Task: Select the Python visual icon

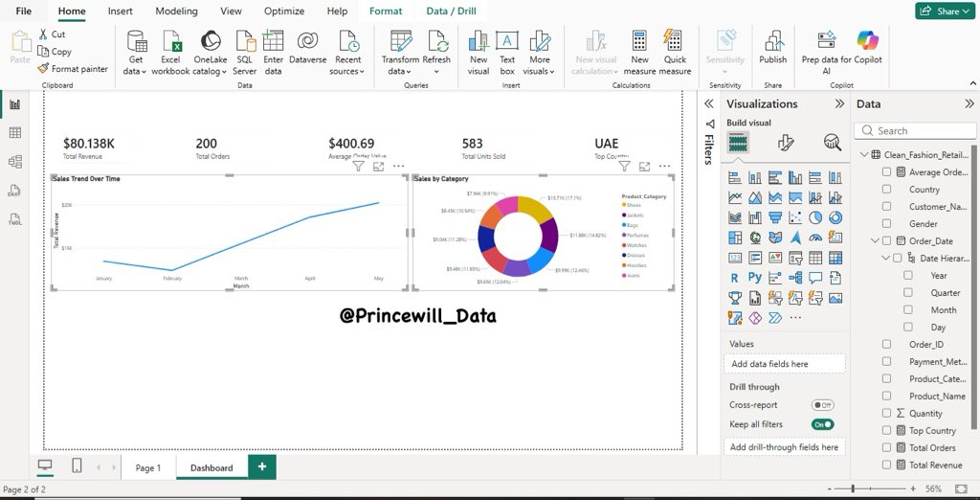Action: tap(755, 277)
